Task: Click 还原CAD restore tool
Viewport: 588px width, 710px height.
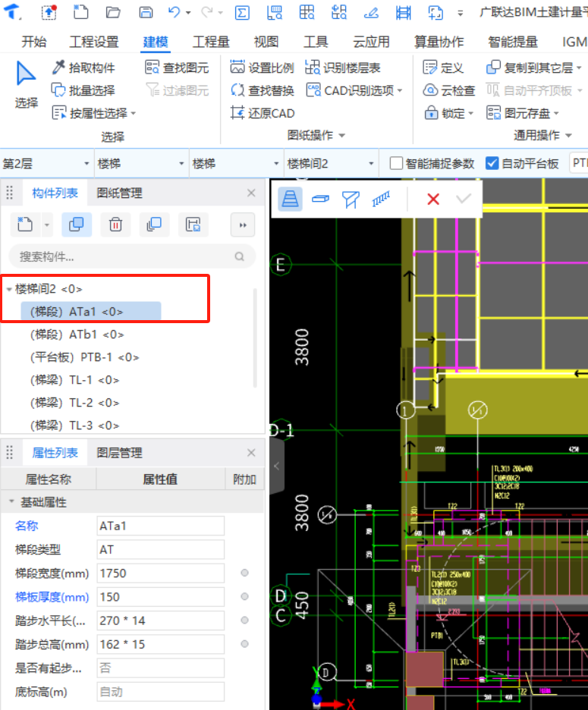Action: click(x=263, y=113)
